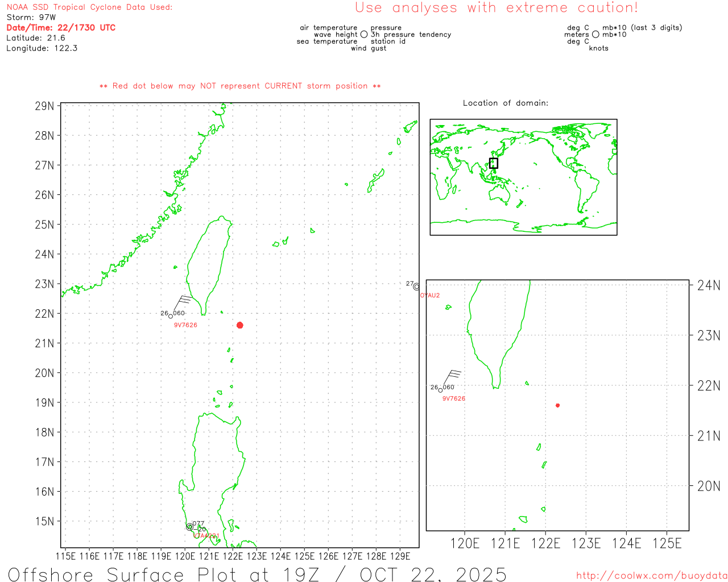Click the red storm position dot on main map
728x582 pixels.
tap(239, 325)
